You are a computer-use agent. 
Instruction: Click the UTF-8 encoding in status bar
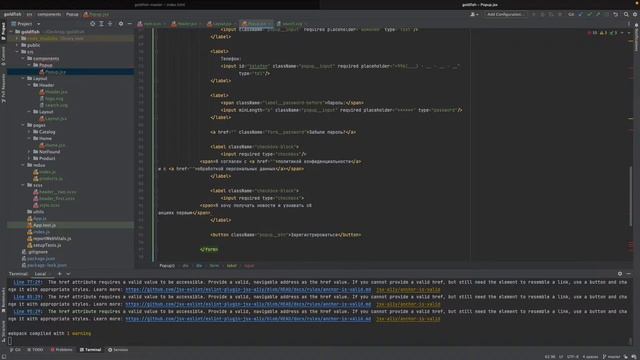(x=573, y=357)
